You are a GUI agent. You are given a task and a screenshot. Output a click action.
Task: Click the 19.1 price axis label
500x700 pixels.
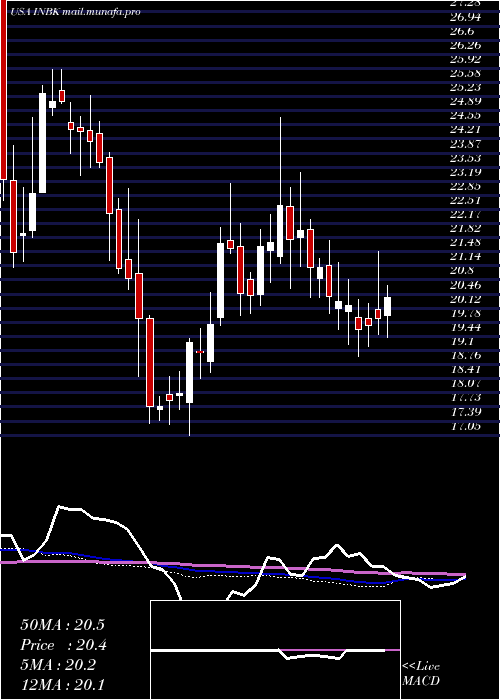462,342
